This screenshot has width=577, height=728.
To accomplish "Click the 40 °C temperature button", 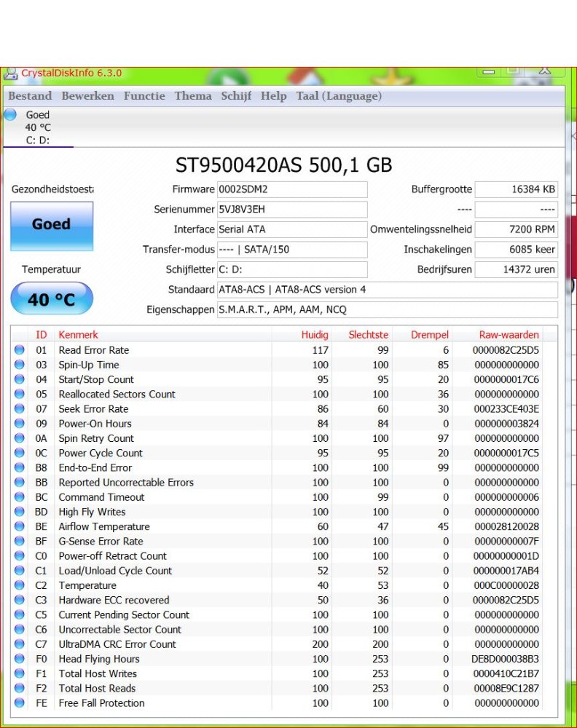I will click(x=52, y=299).
